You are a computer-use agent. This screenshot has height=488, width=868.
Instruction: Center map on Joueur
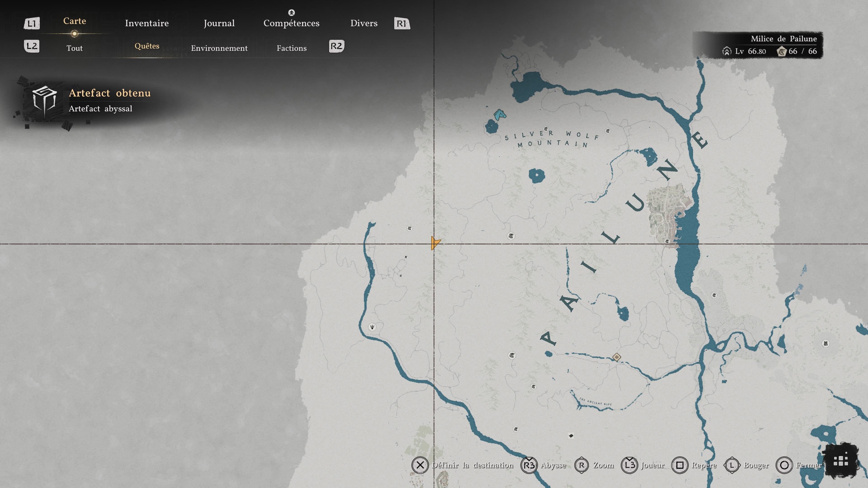[x=653, y=465]
